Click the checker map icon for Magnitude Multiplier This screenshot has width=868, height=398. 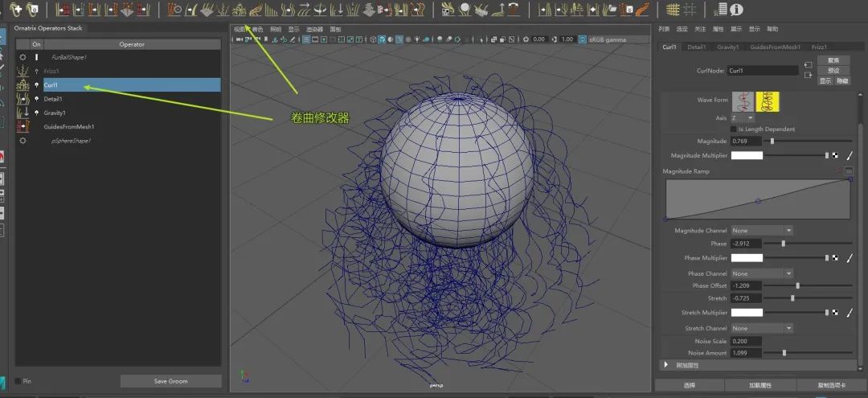(x=835, y=155)
